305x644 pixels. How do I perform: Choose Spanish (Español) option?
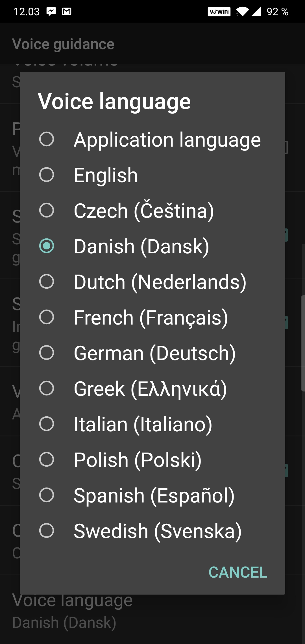[x=152, y=495]
